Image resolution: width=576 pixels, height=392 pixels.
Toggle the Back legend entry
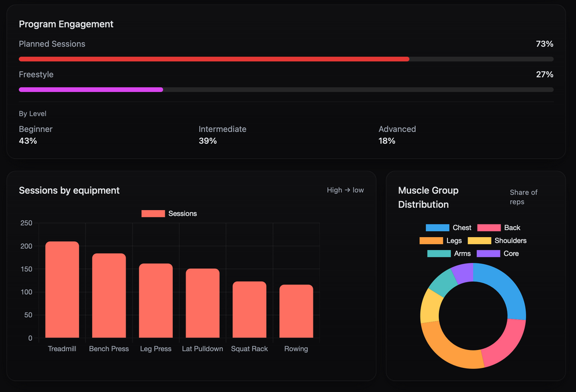tap(499, 228)
